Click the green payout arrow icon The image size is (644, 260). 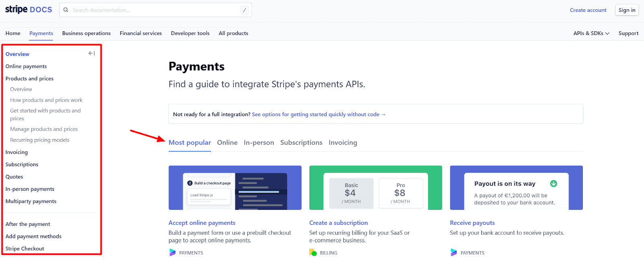click(x=553, y=184)
